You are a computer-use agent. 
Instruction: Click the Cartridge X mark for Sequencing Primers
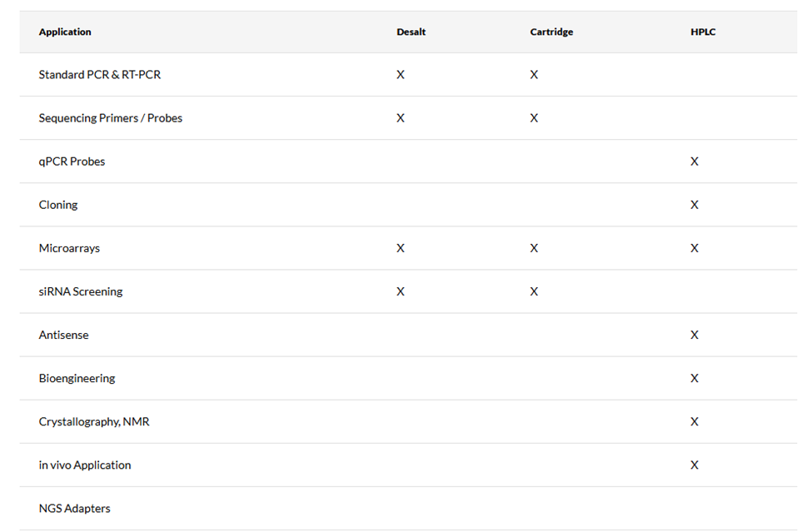point(534,118)
